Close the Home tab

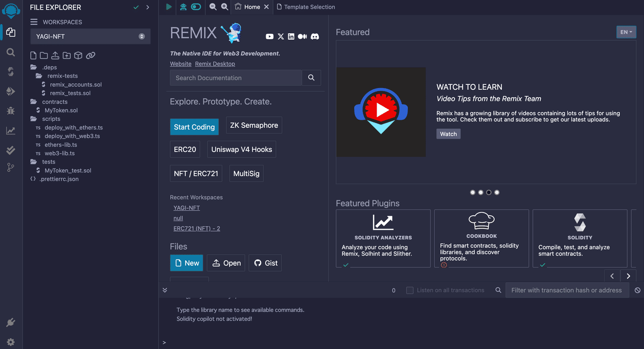pos(267,7)
